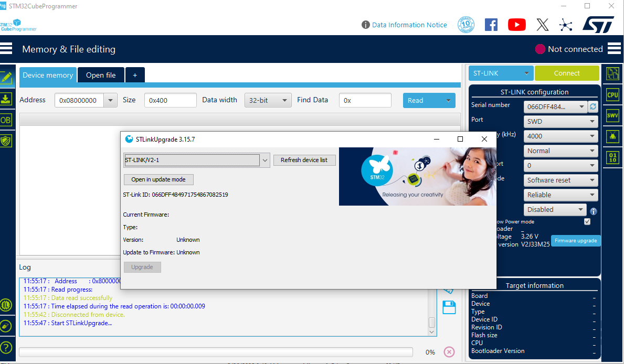Open the Data width 32-bit dropdown
The image size is (624, 364).
click(x=268, y=100)
